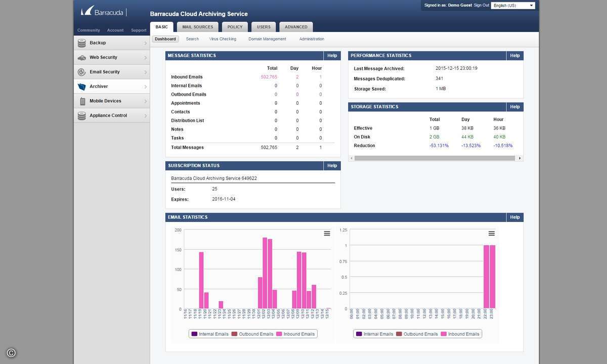Click the Web Security cloud icon

tap(82, 58)
